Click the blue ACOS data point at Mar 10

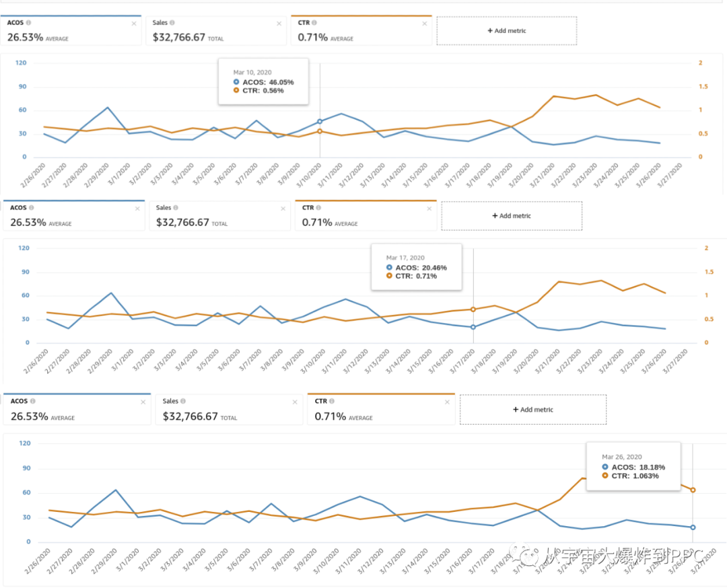pos(320,122)
